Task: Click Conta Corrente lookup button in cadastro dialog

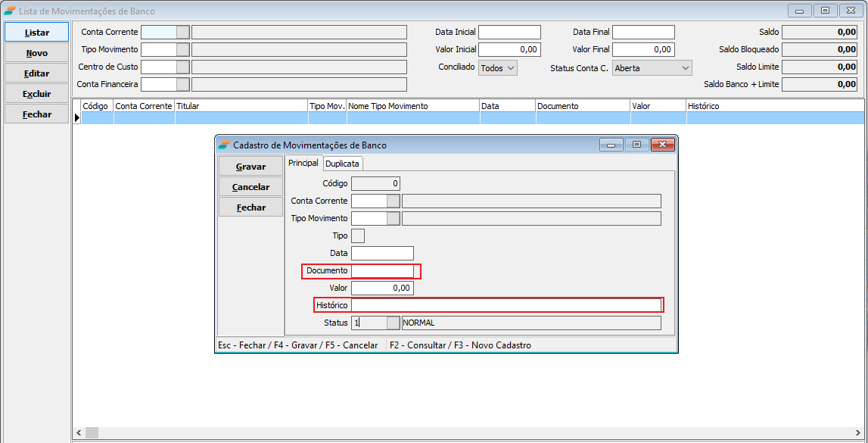Action: 393,201
